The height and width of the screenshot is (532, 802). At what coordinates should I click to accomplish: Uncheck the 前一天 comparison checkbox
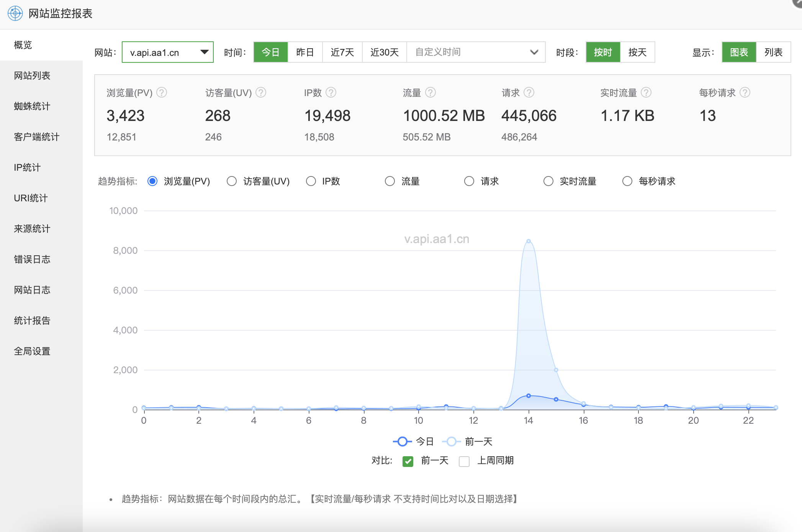coord(408,461)
